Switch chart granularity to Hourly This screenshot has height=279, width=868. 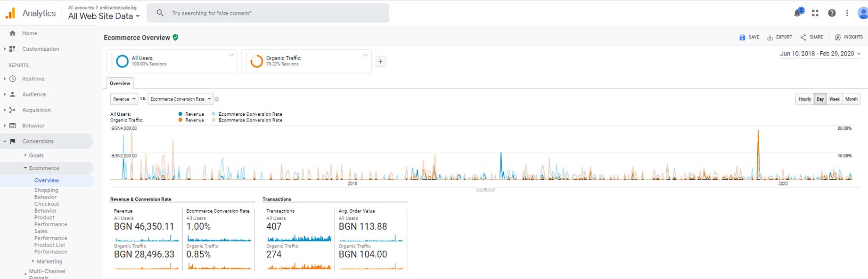tap(804, 99)
